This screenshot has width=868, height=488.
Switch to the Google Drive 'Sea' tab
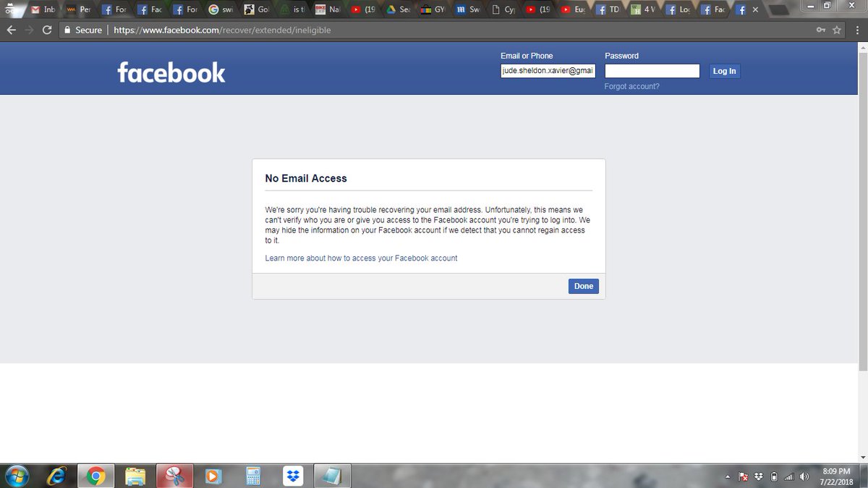tap(399, 10)
